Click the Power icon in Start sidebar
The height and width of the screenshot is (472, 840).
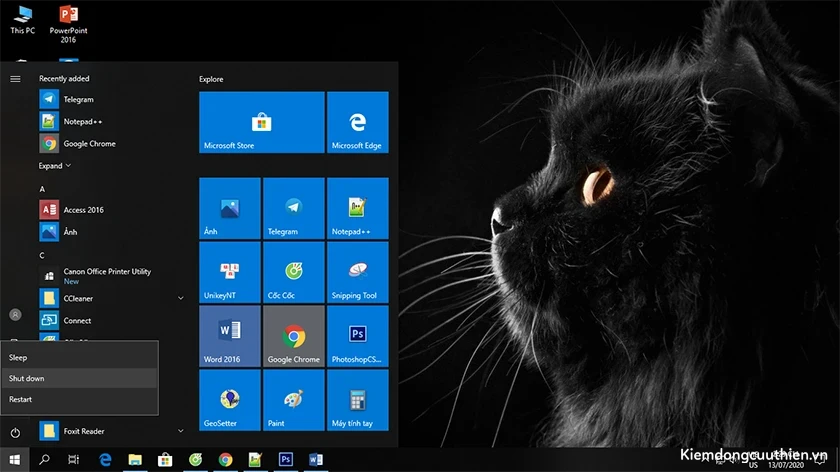coord(15,432)
